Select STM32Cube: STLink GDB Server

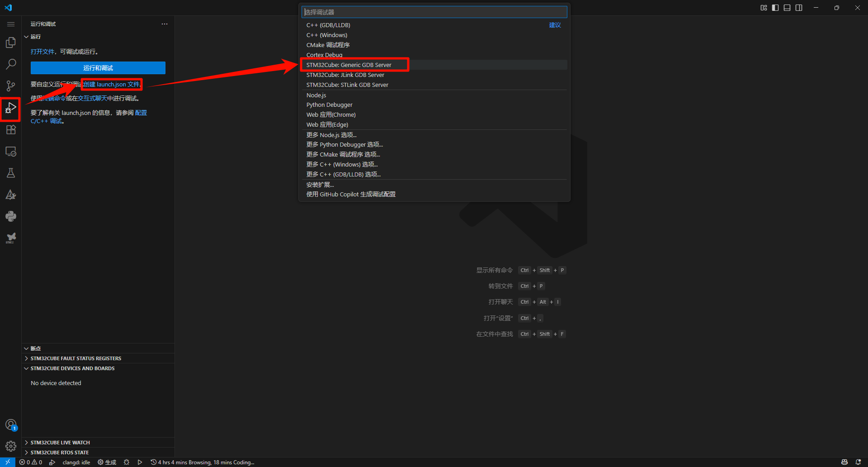point(434,85)
